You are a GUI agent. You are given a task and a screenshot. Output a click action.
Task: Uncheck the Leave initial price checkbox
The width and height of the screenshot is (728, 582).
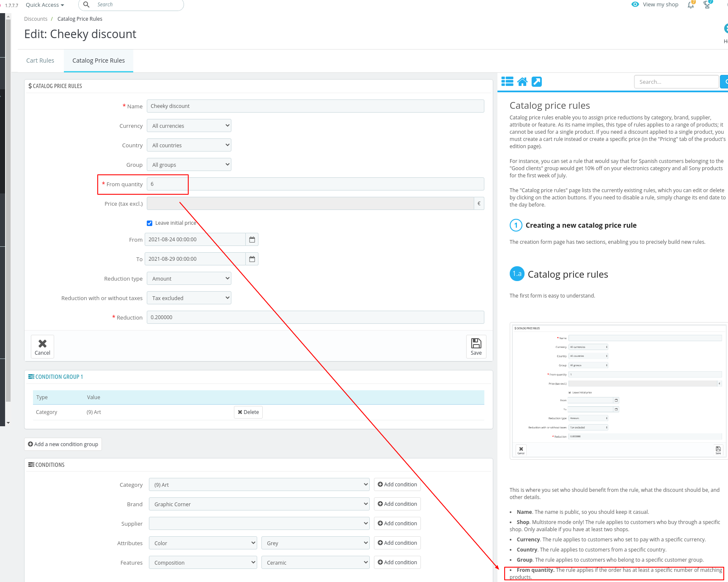pyautogui.click(x=150, y=223)
